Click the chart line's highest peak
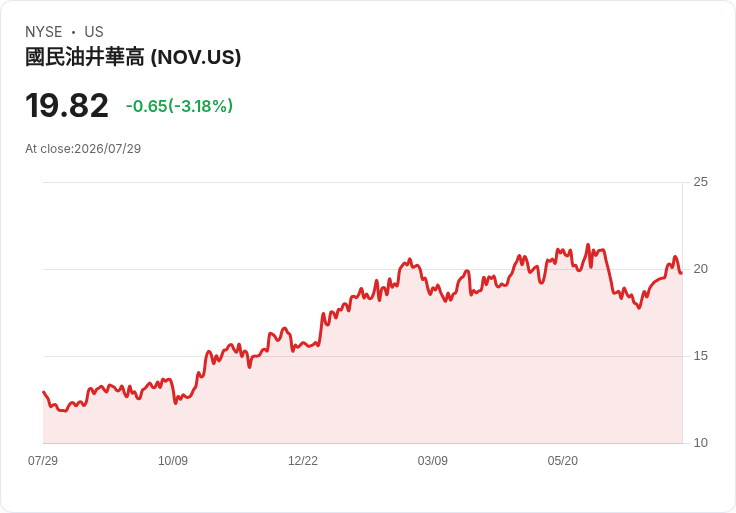 click(x=588, y=245)
